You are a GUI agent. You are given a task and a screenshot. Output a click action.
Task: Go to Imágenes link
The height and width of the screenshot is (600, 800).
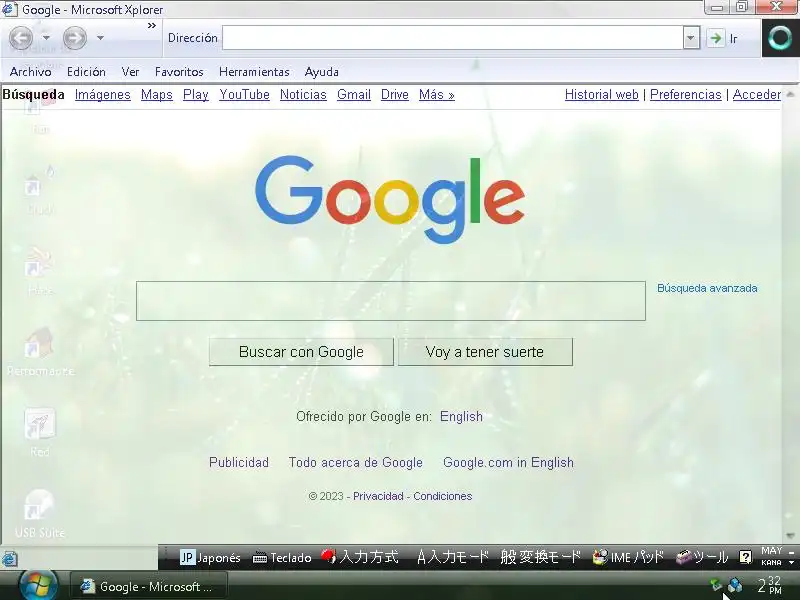point(103,95)
